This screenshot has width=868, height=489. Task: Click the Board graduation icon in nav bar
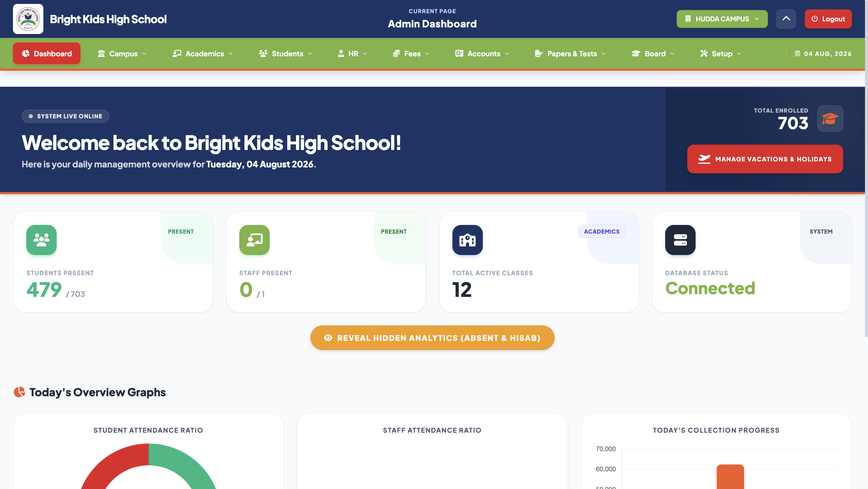pos(636,54)
